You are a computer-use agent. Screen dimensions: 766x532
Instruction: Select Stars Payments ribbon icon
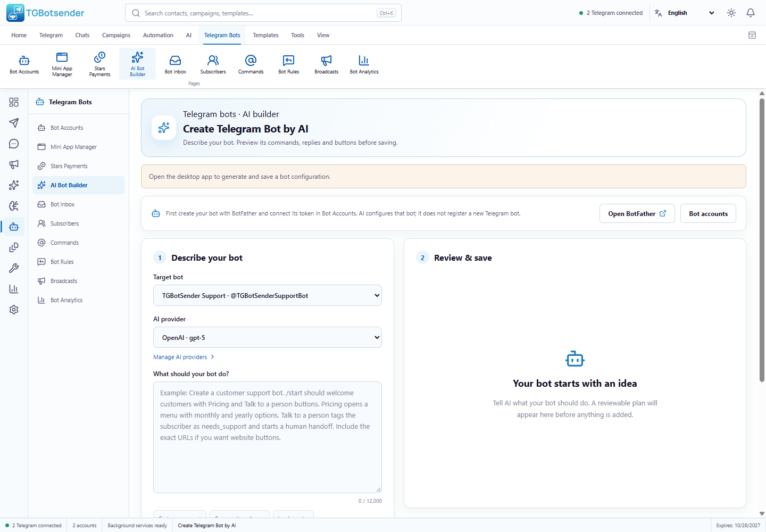pyautogui.click(x=100, y=64)
